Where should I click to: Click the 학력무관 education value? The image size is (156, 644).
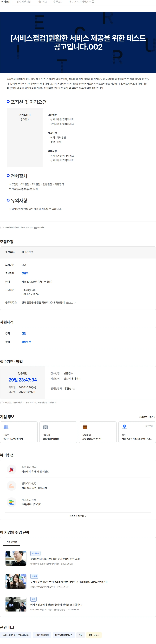[26, 342]
